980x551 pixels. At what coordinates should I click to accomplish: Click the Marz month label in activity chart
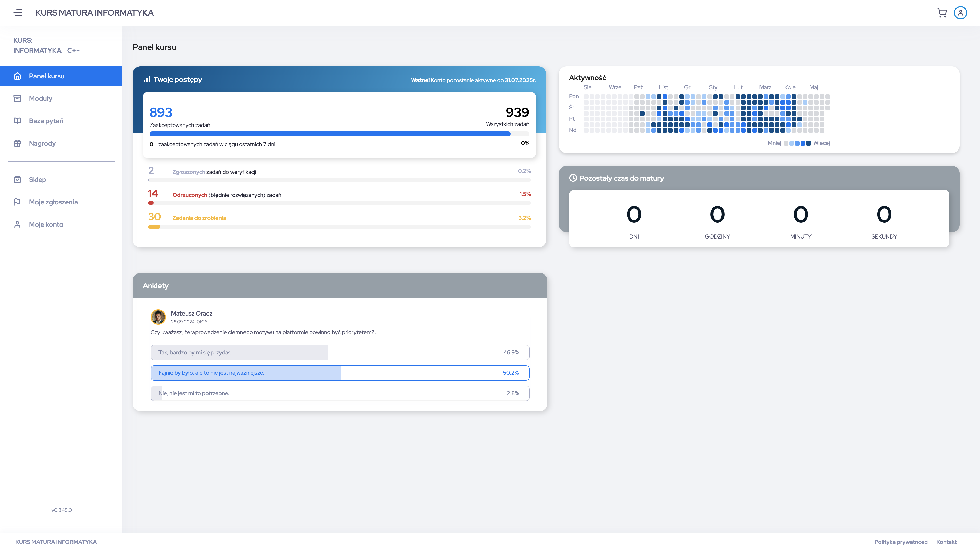[765, 87]
